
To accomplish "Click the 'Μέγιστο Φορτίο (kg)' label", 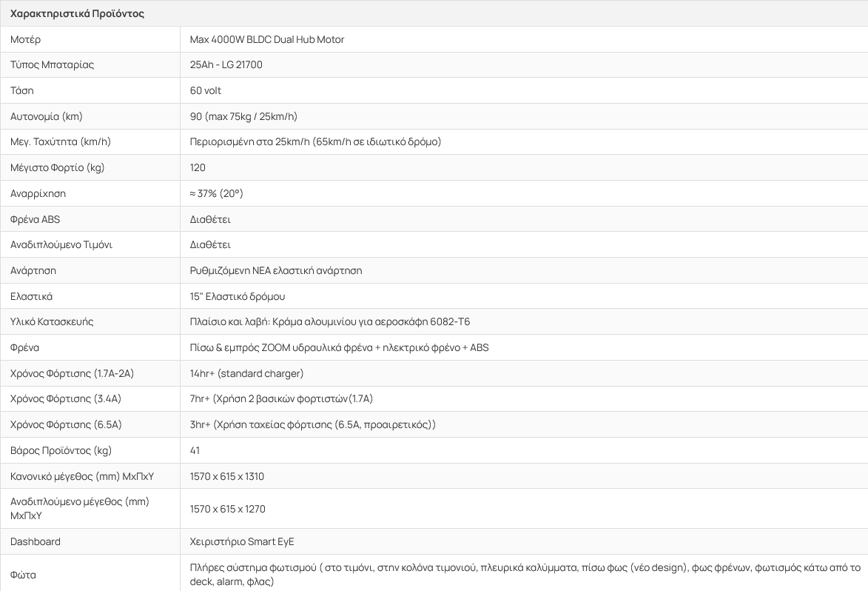I will (x=58, y=167).
